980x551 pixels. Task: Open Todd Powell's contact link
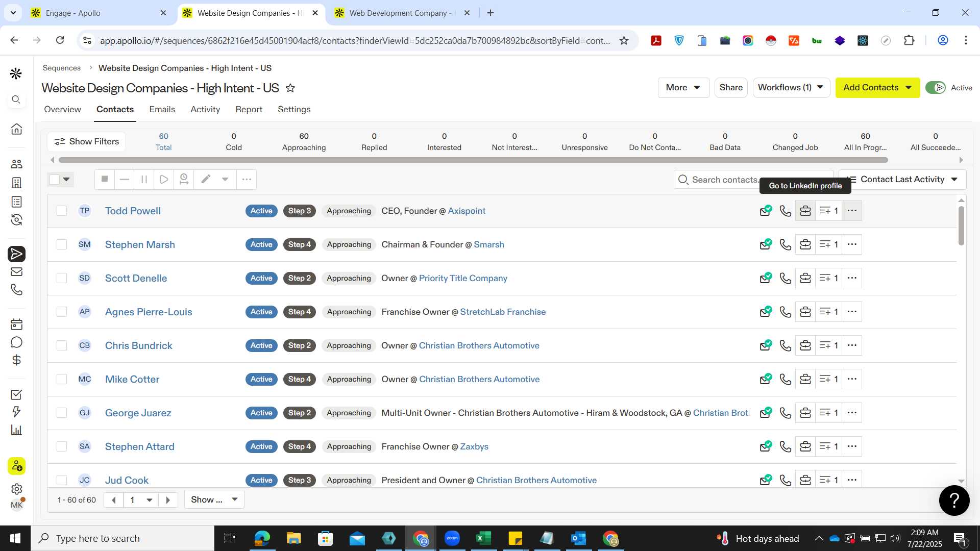click(x=133, y=211)
